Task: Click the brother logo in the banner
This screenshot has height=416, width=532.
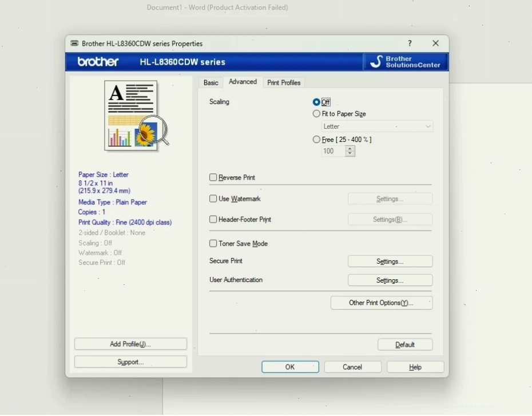Action: [x=98, y=61]
